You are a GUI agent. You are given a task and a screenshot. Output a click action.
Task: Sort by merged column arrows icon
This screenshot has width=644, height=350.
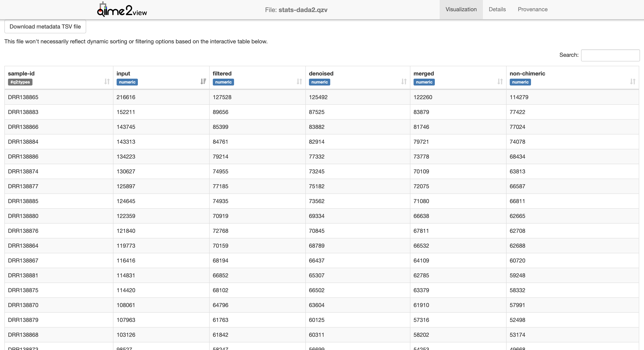pyautogui.click(x=500, y=81)
